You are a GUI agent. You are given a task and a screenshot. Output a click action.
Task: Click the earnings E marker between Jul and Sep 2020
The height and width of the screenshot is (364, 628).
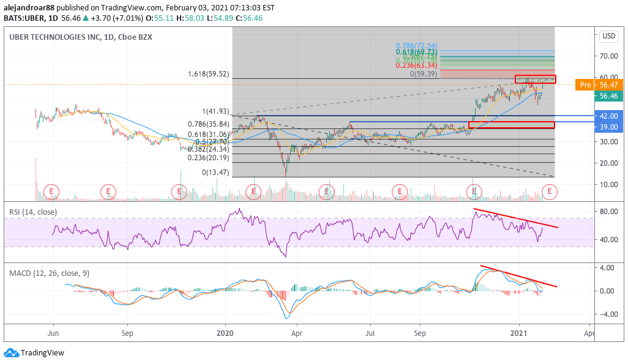(399, 192)
